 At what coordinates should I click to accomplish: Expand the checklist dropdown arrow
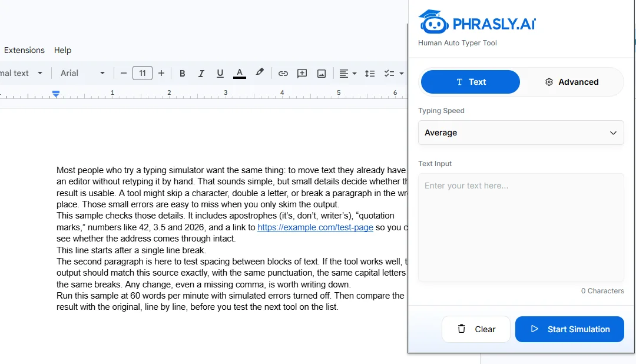click(401, 74)
